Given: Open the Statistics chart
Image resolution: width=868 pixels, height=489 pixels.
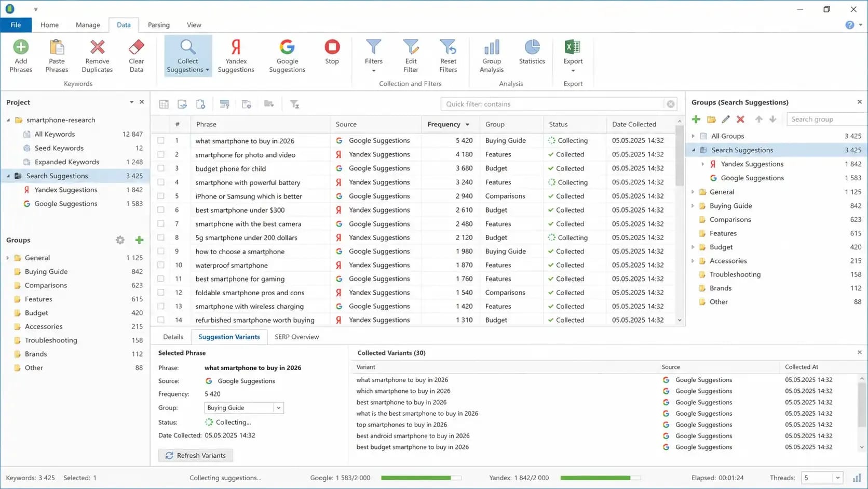Looking at the screenshot, I should click(532, 52).
